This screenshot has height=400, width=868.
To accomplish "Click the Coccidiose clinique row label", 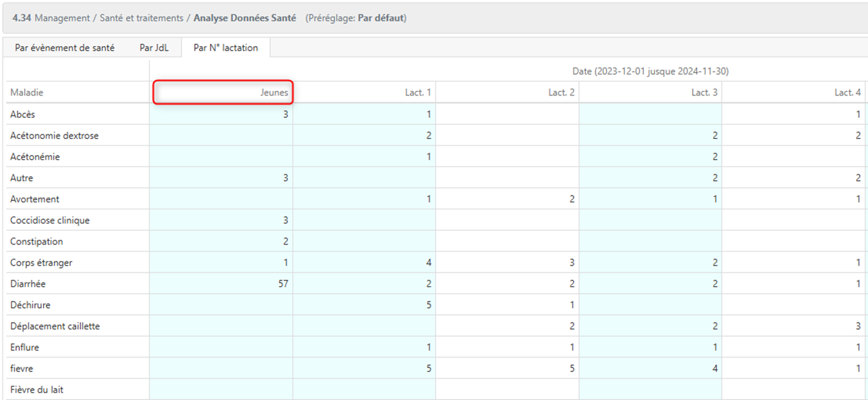I will pos(50,220).
